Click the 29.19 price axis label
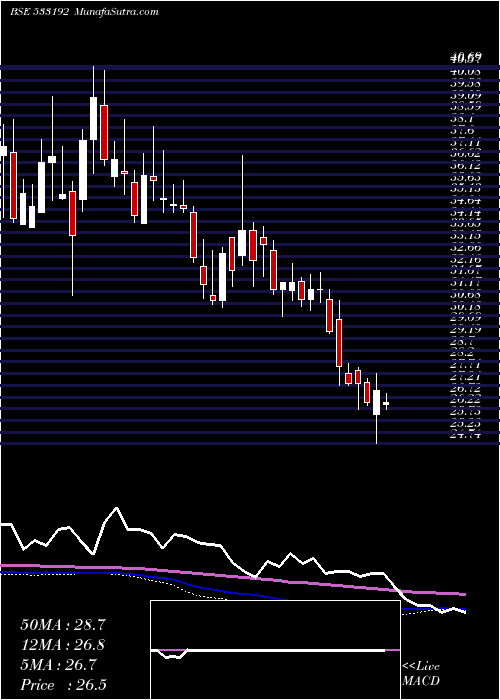Viewport: 500px width, 700px height. (x=466, y=330)
